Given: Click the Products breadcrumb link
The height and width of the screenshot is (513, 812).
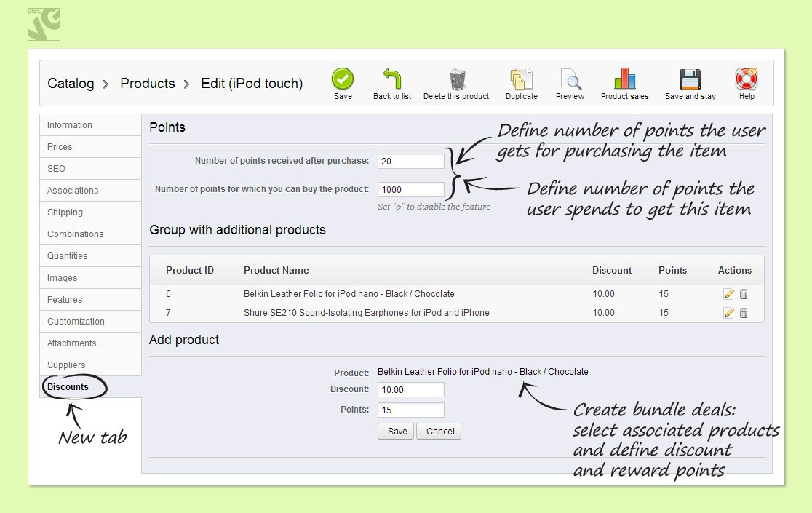Looking at the screenshot, I should coord(148,84).
